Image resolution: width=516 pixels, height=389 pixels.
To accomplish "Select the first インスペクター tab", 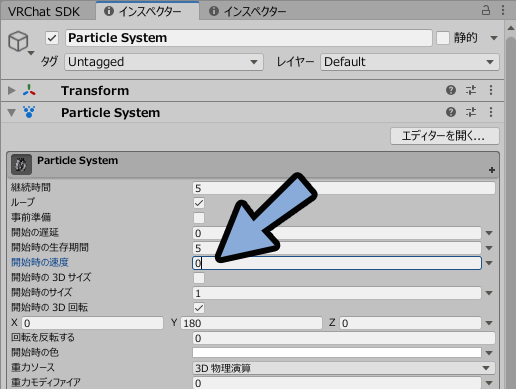I will coord(148,11).
